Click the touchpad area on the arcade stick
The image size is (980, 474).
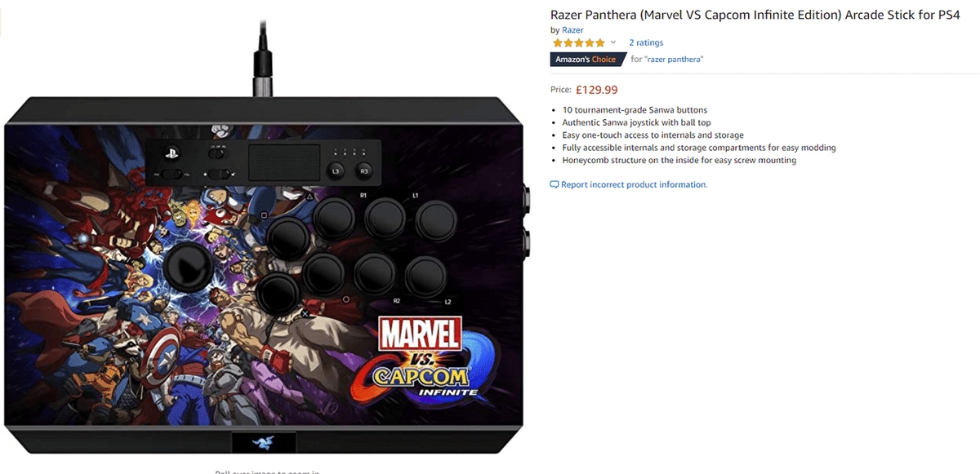[x=284, y=163]
